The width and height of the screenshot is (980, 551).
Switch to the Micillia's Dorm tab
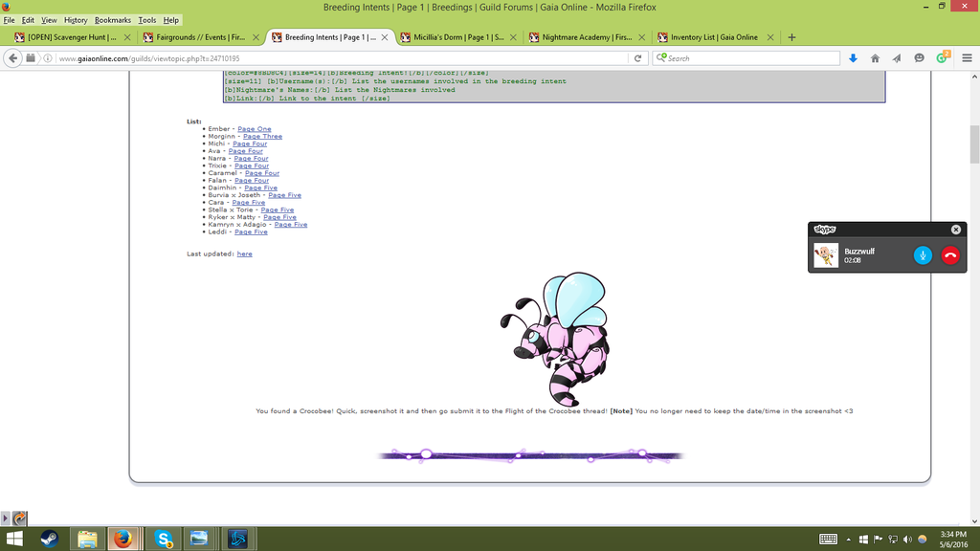(458, 37)
